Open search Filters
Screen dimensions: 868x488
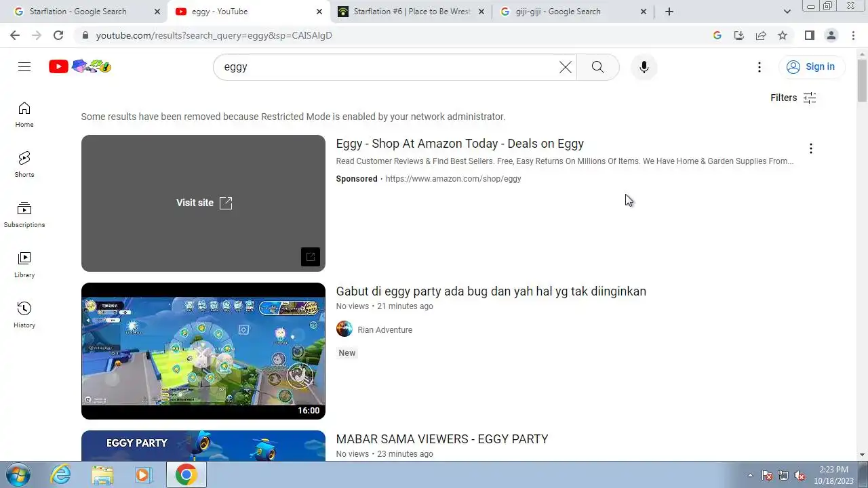click(793, 98)
